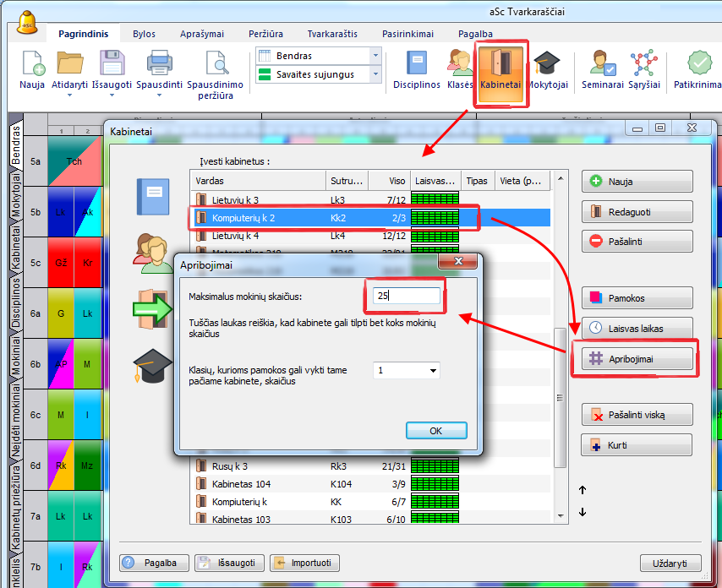Expand the Savaites sujungus dropdown
This screenshot has width=722, height=588.
(376, 74)
